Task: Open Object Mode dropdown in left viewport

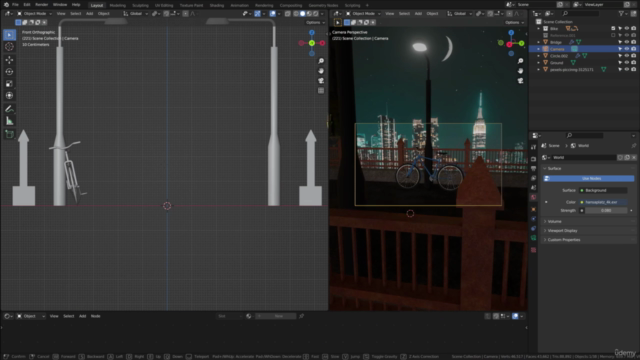Action: click(x=34, y=13)
